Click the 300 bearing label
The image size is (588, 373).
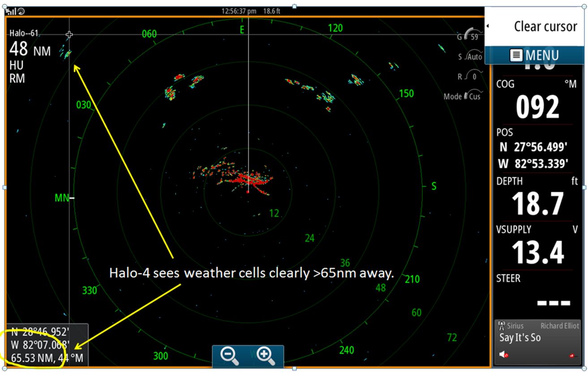pyautogui.click(x=161, y=356)
